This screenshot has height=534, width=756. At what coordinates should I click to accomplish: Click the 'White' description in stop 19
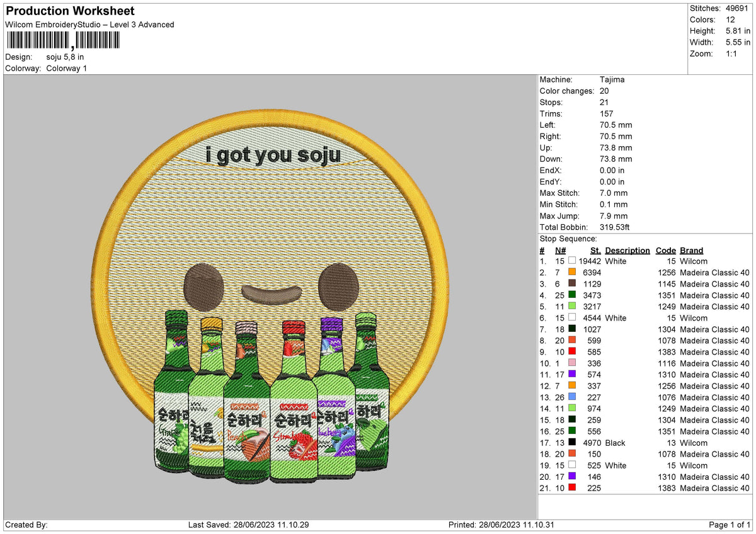pyautogui.click(x=616, y=465)
